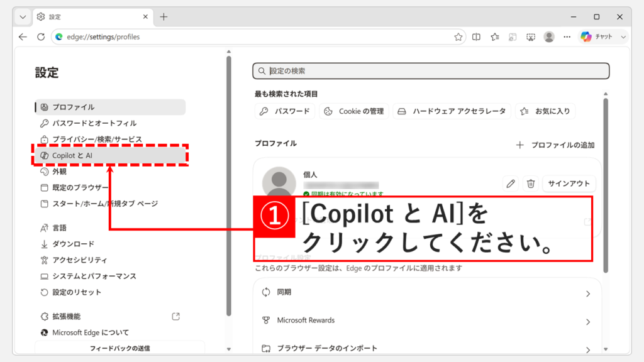
Task: Open システムとパフォーマンス settings
Action: (110, 277)
